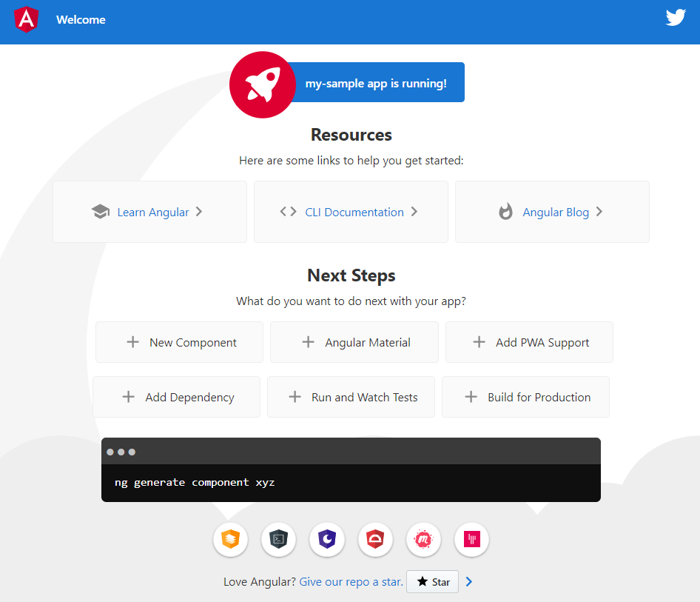Click the rocket icon beside the running banner
This screenshot has height=602, width=700.
263,84
